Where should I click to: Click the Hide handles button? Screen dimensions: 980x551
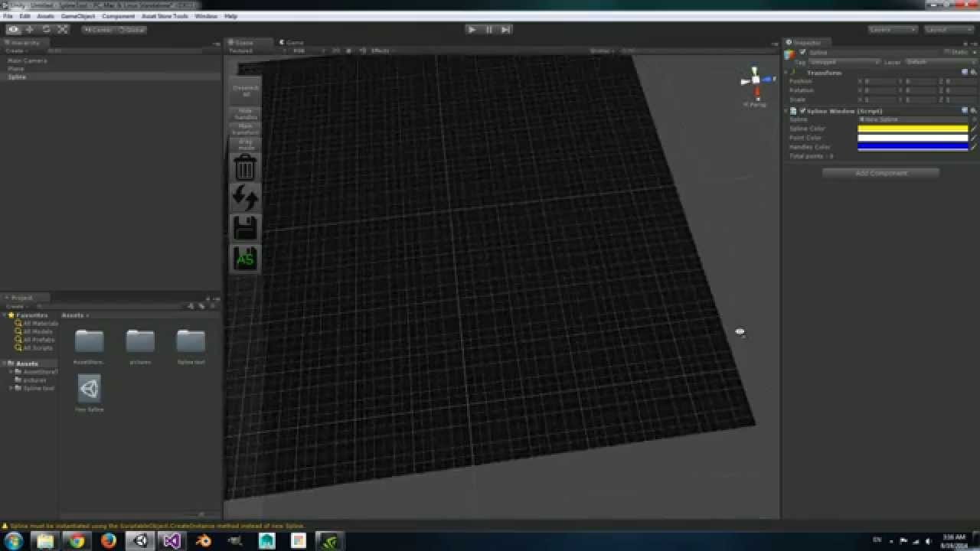point(245,113)
